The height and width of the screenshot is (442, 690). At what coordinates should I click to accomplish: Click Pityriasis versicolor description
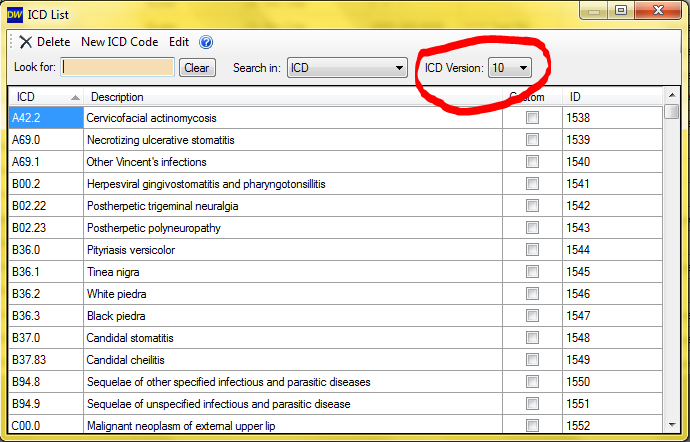tap(131, 250)
